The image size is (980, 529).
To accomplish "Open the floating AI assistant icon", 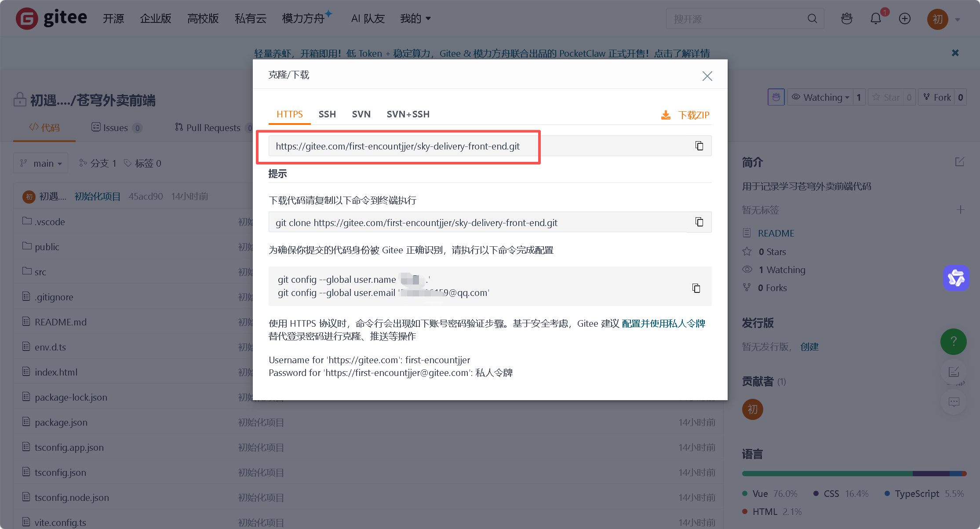I will point(956,277).
